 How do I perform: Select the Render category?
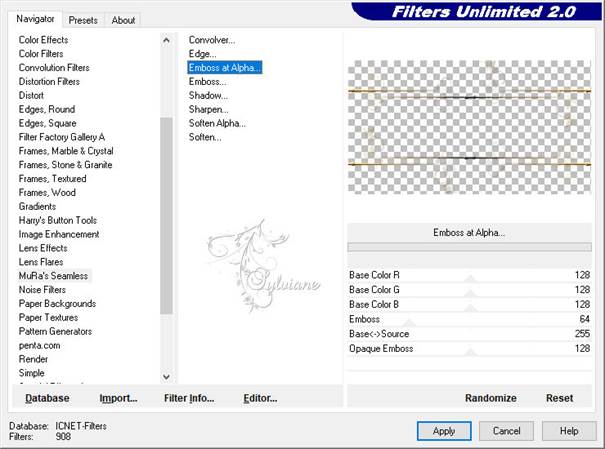pos(33,359)
